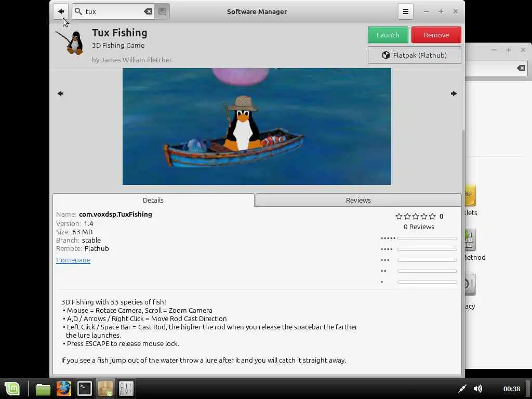Launch Firefox from the taskbar

click(64, 389)
